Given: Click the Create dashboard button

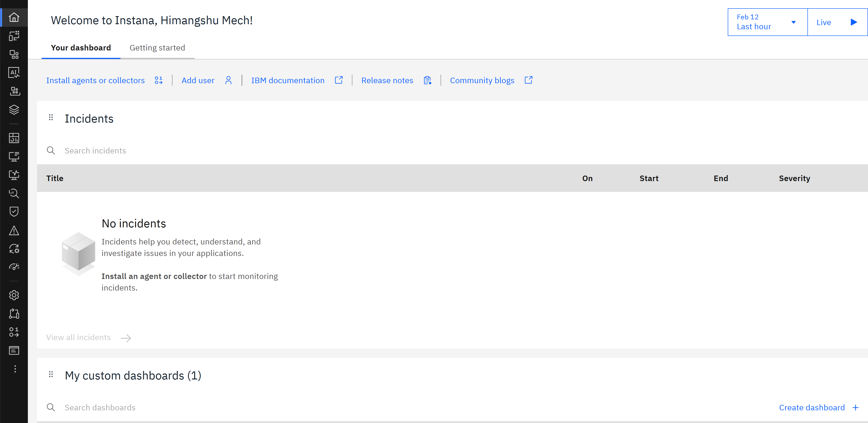Looking at the screenshot, I should [x=819, y=408].
